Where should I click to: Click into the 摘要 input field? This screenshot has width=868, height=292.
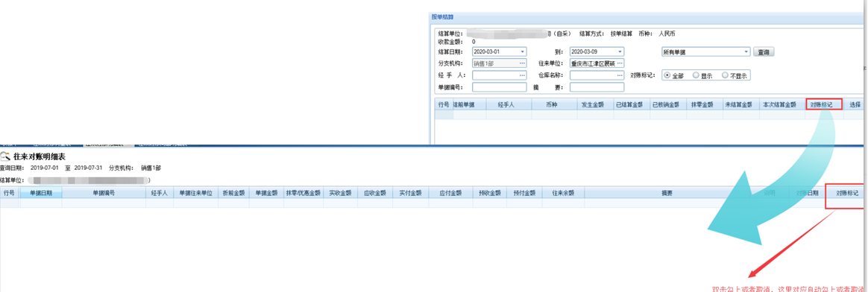[597, 87]
